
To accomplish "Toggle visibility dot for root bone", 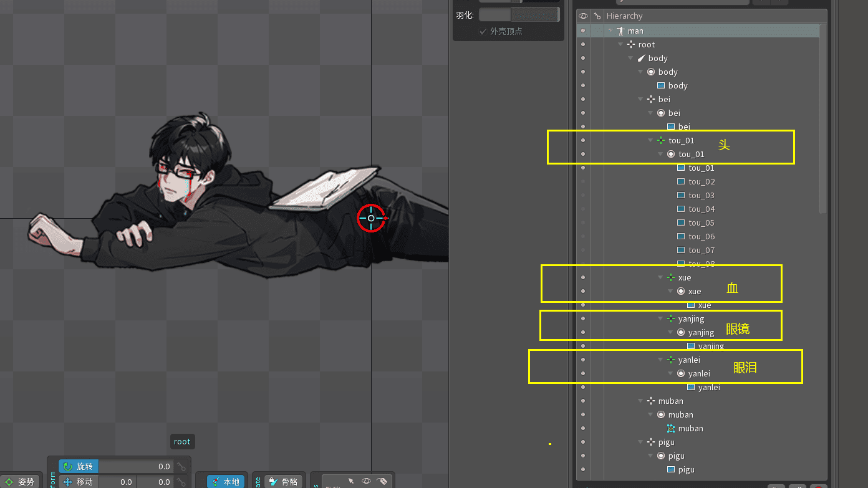I will coord(583,44).
